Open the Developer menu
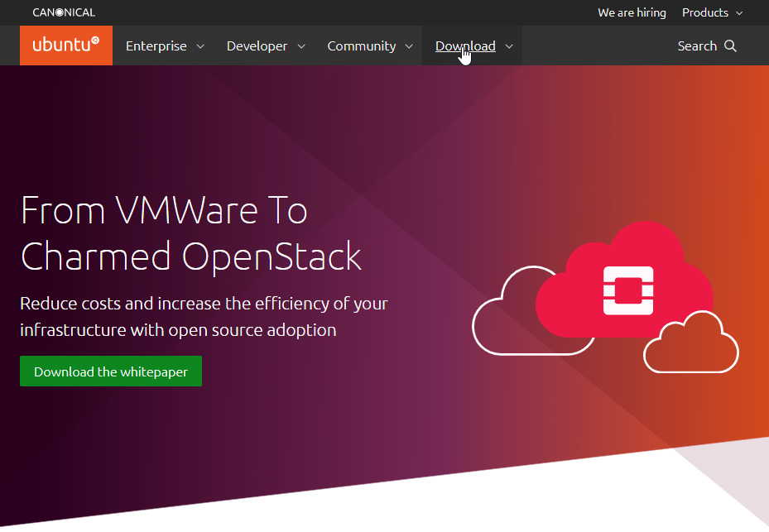This screenshot has width=769, height=532. 257,46
